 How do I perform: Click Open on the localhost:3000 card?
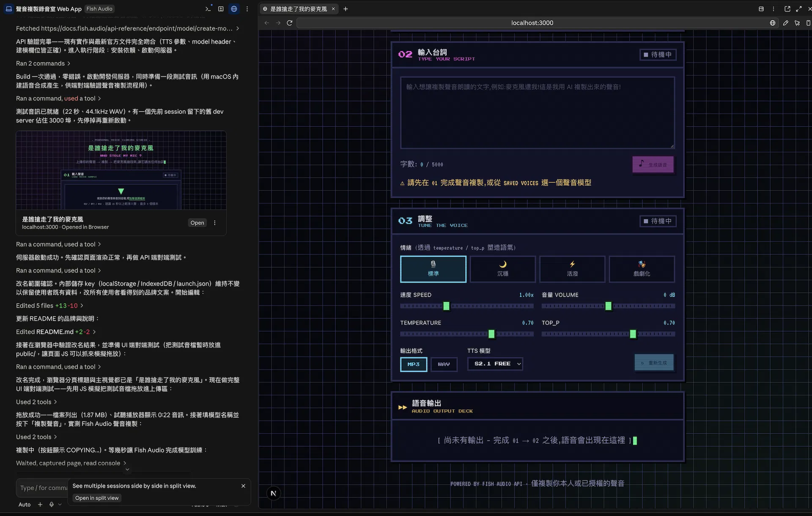coord(197,223)
